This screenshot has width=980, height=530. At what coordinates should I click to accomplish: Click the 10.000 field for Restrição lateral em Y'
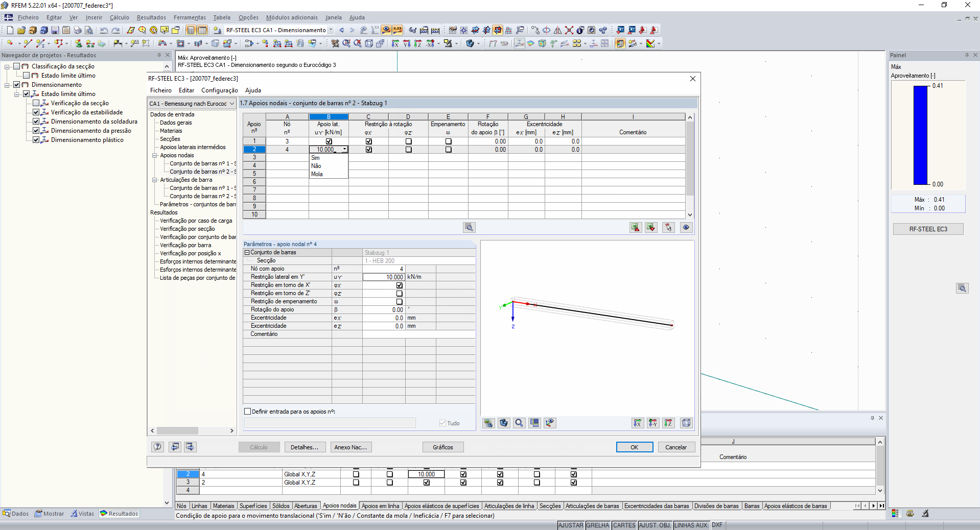tap(384, 277)
